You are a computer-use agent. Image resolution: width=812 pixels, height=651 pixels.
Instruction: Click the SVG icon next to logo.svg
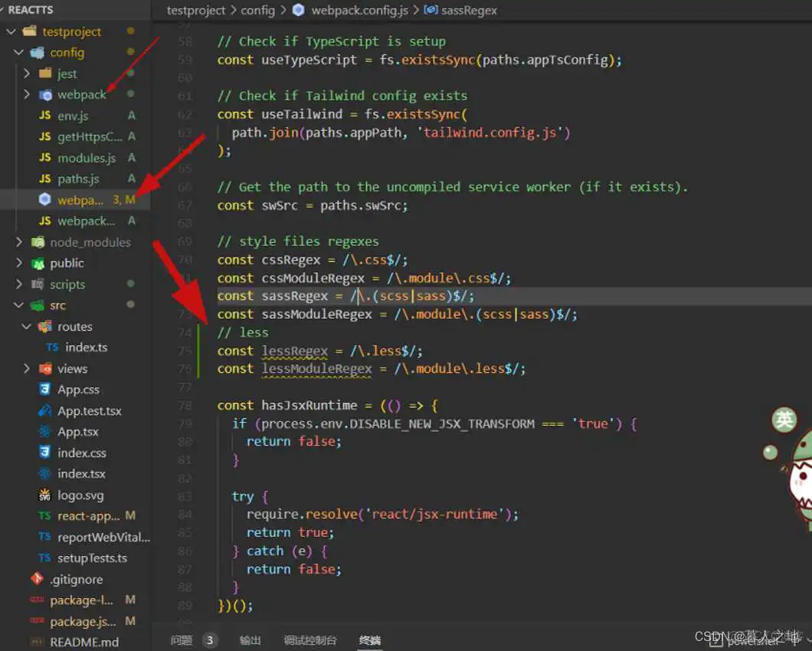45,495
